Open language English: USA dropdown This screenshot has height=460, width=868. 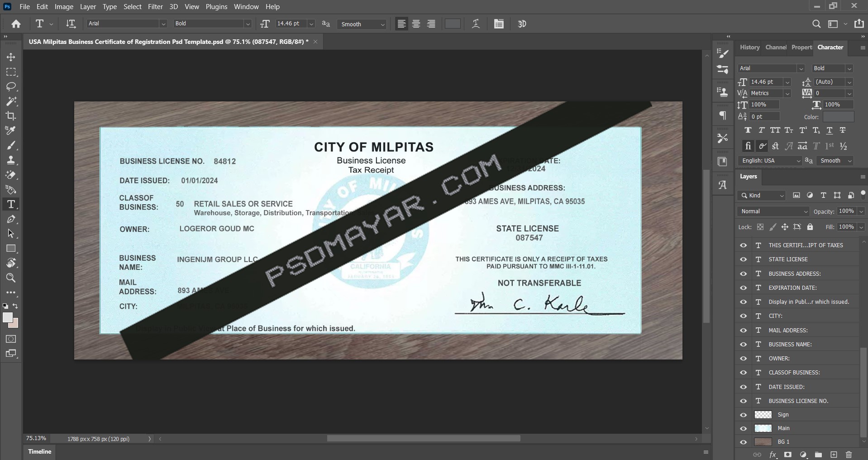coord(770,161)
